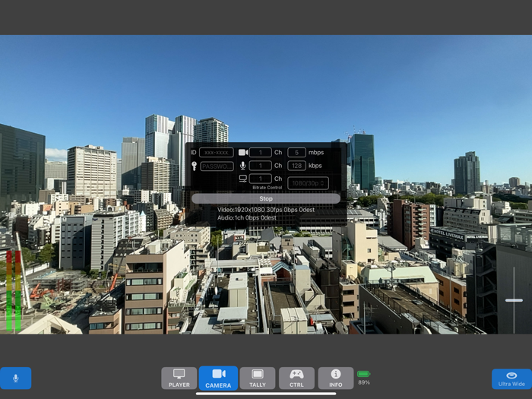Click the password input field
Viewport: 532px width, 399px height.
click(217, 166)
